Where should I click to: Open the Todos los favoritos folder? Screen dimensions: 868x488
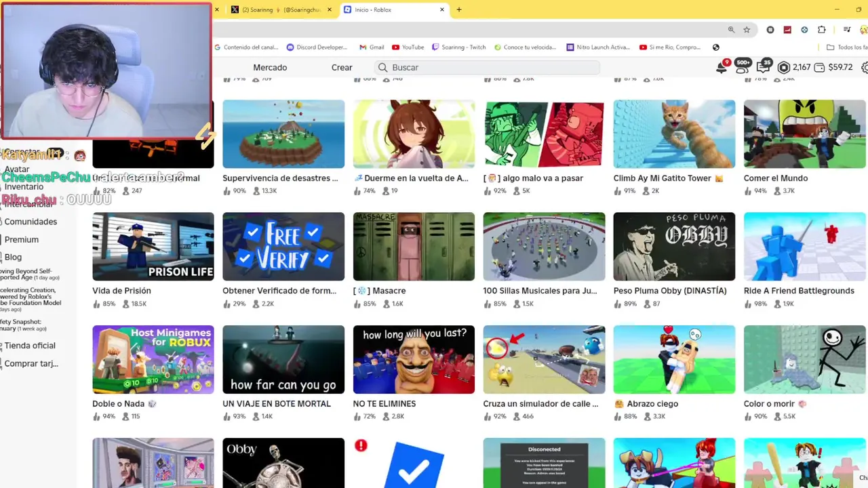pos(847,47)
